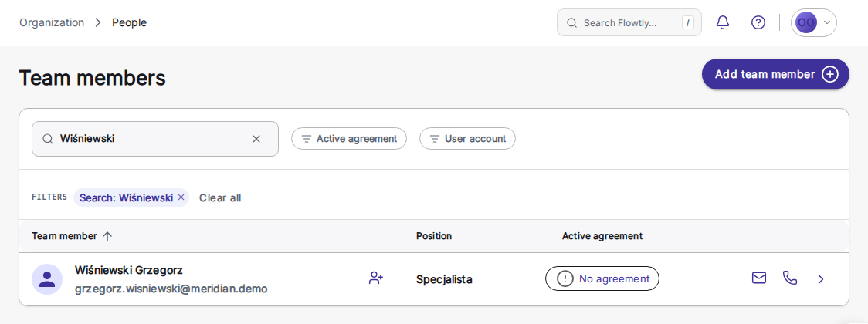Viewport: 868px width, 324px height.
Task: Expand the account menu chevron
Action: pos(827,22)
